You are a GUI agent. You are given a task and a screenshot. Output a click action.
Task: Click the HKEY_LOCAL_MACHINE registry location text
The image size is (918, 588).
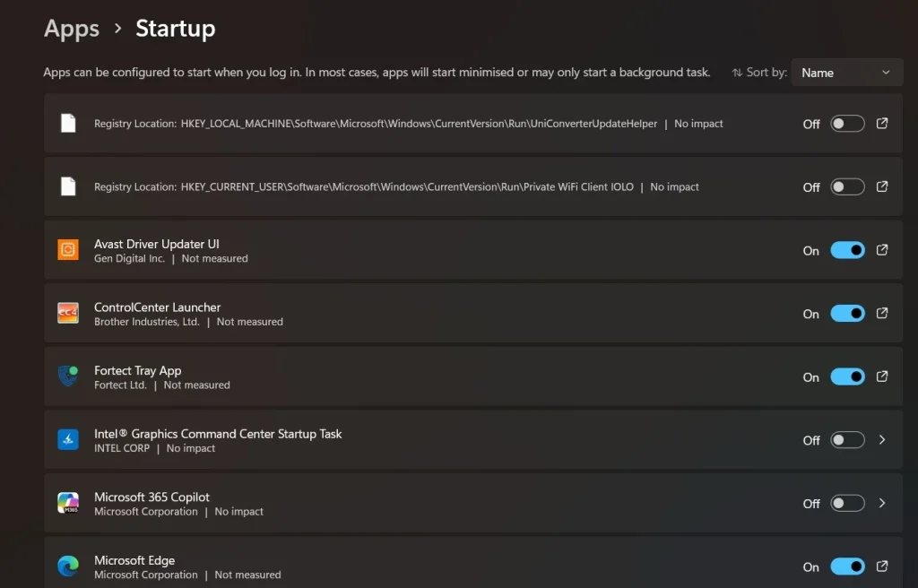(x=419, y=124)
